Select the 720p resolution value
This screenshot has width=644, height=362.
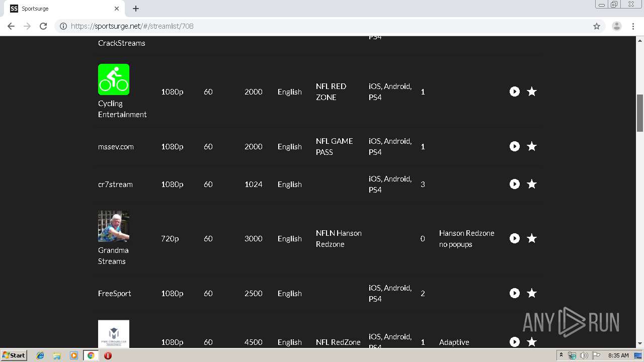(x=170, y=239)
